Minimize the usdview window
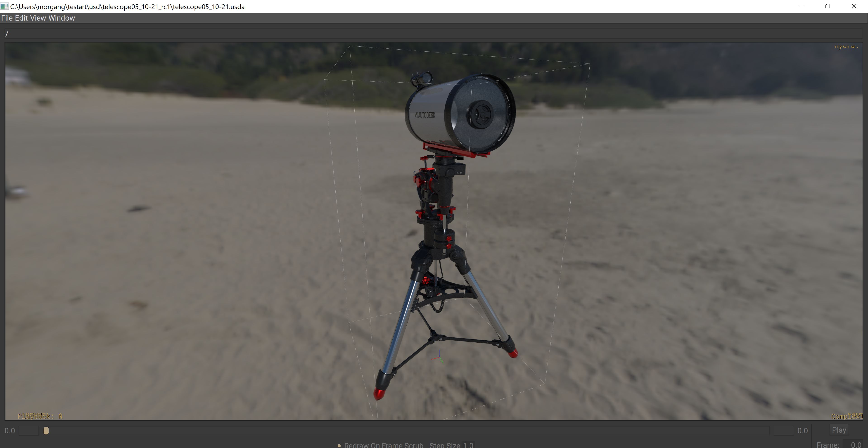Viewport: 868px width, 448px height. pyautogui.click(x=802, y=6)
